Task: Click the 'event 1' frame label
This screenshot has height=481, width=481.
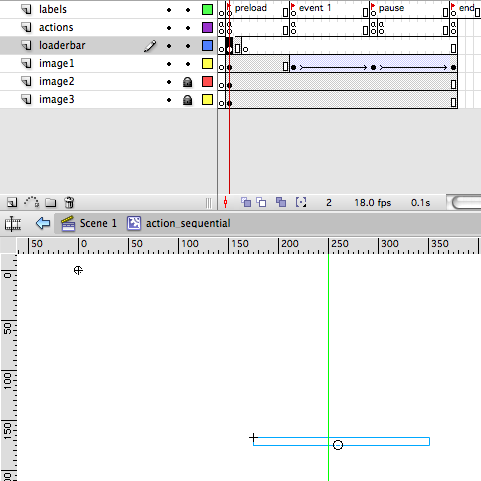Action: point(315,8)
